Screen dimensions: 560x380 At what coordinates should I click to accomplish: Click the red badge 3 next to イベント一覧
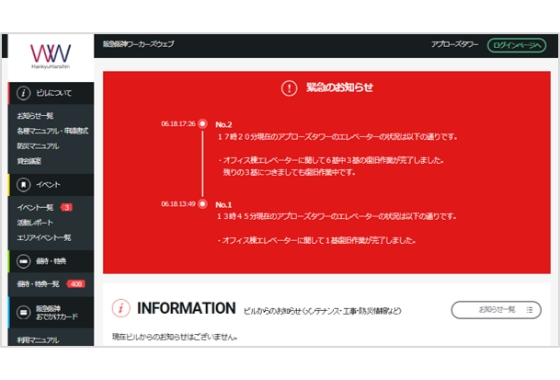click(x=67, y=207)
